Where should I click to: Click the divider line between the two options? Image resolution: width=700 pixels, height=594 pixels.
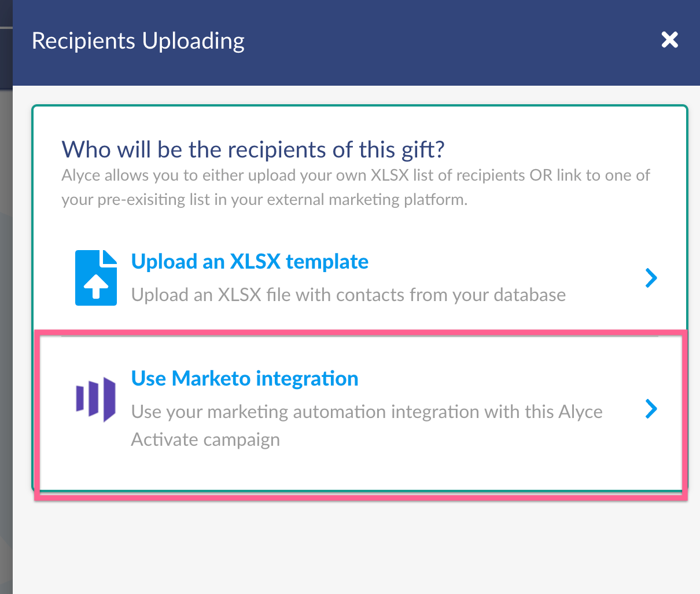pyautogui.click(x=360, y=335)
